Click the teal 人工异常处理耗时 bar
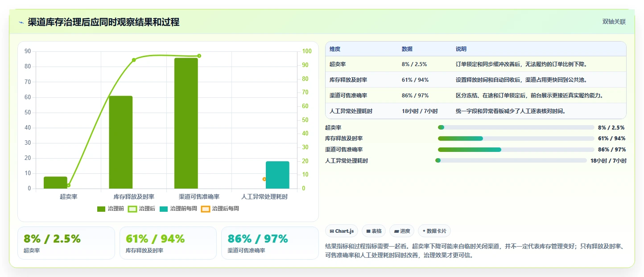Screen dimensions: 644x277 click(277, 175)
